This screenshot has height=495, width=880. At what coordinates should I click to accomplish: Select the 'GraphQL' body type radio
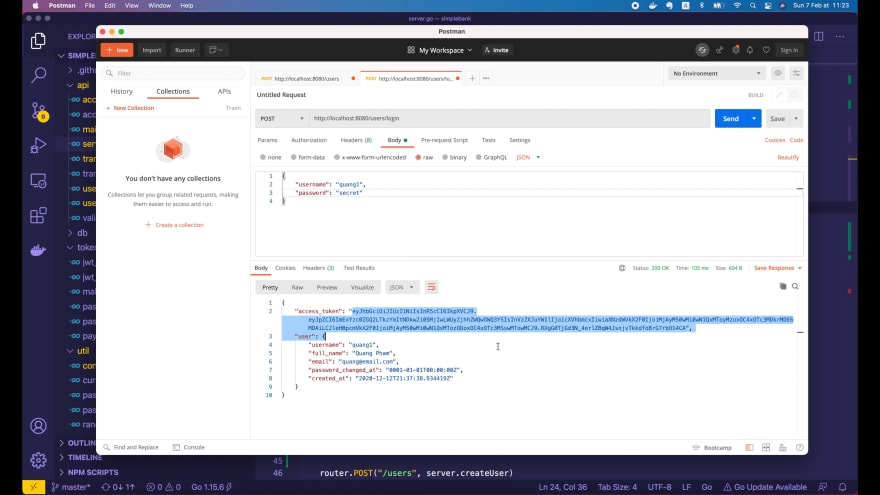coord(479,158)
